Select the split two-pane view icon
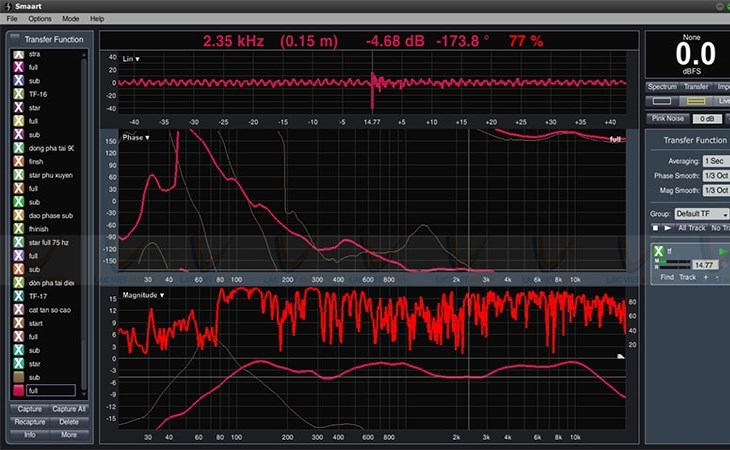 pos(696,101)
